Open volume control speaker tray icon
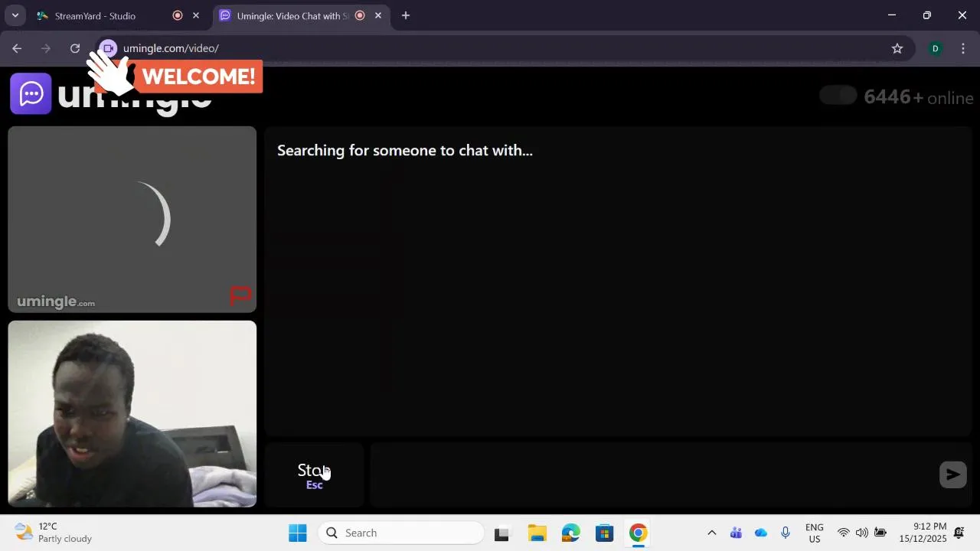The width and height of the screenshot is (980, 551). [862, 533]
